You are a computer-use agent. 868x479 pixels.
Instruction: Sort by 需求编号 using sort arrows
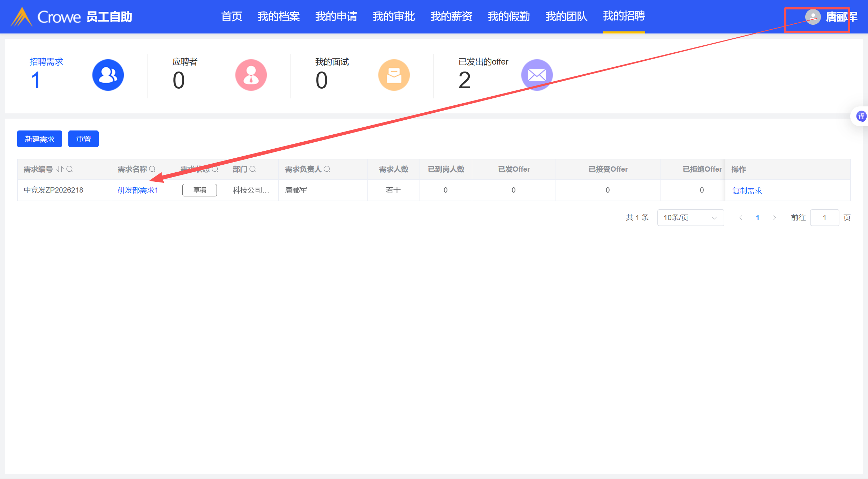[60, 169]
